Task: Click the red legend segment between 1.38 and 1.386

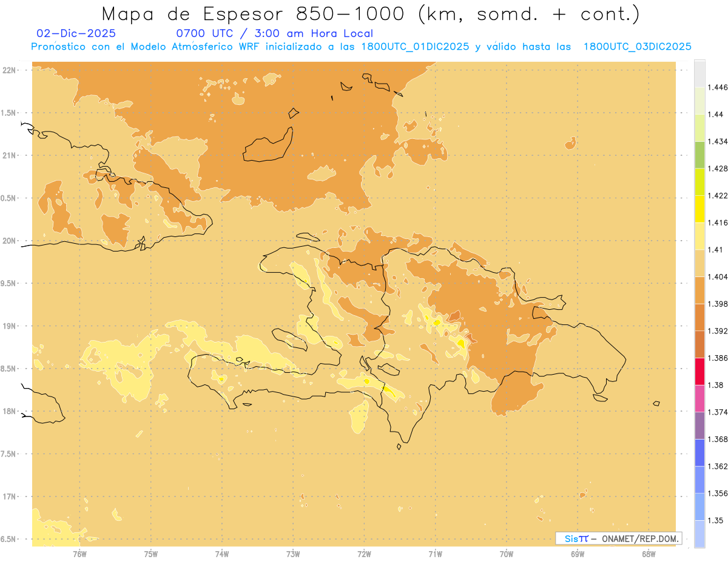Action: click(699, 371)
